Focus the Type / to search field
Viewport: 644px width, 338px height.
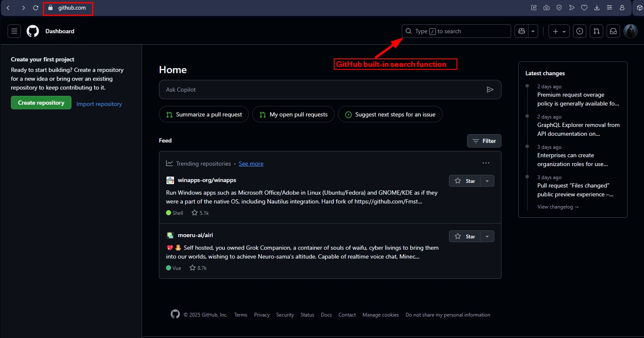click(456, 31)
